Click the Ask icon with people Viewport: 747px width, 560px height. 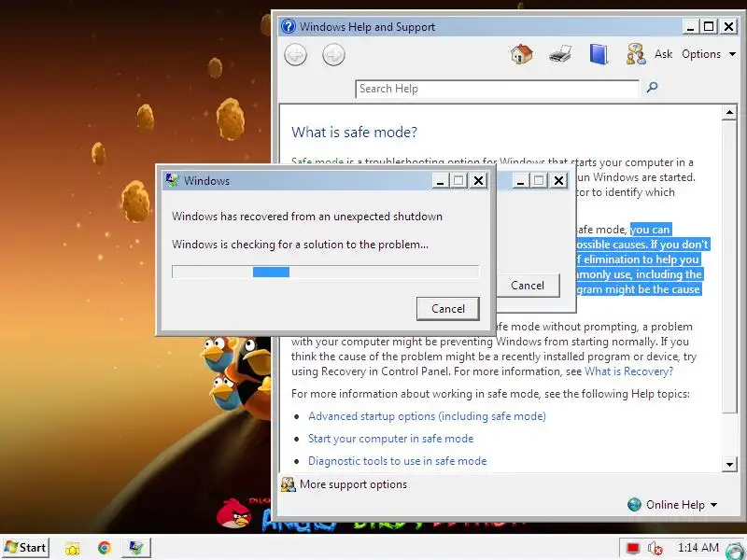(636, 54)
